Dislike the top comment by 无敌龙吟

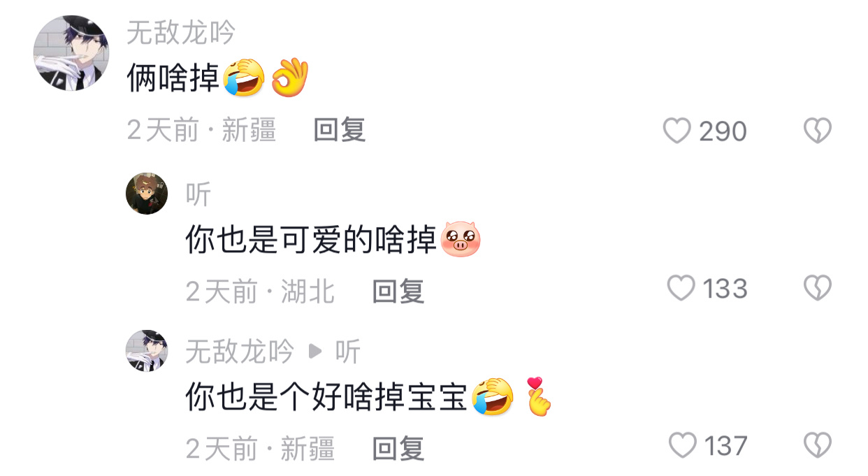tap(817, 131)
